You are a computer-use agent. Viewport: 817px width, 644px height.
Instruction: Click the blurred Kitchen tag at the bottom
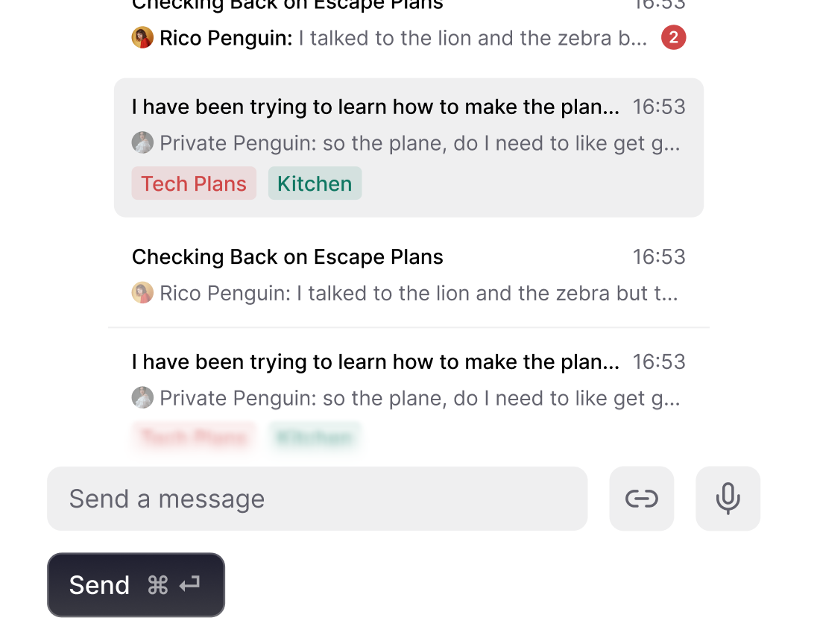tap(315, 437)
